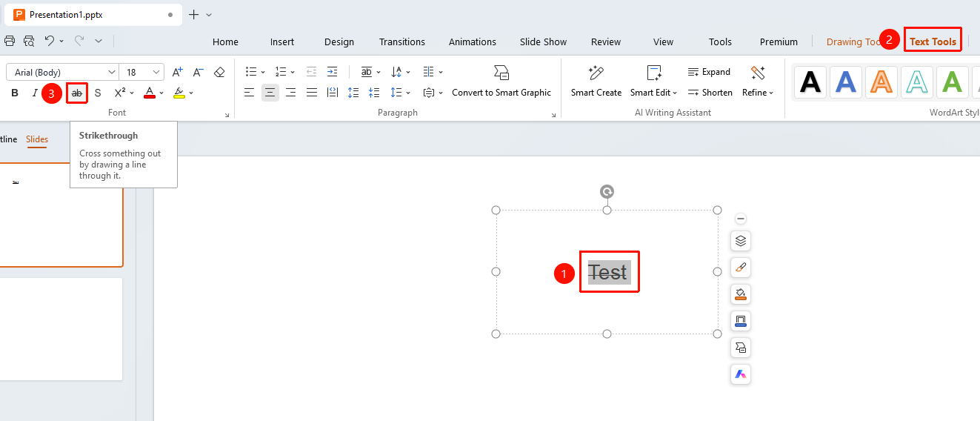Open the highlight color dropdown arrow
This screenshot has width=980, height=421.
[191, 93]
